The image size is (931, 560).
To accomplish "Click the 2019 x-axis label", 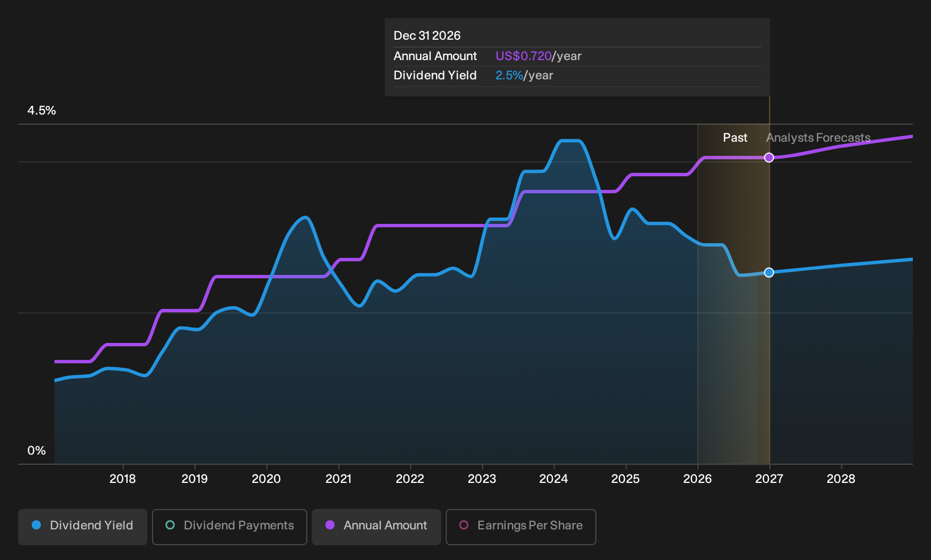I will 194,479.
